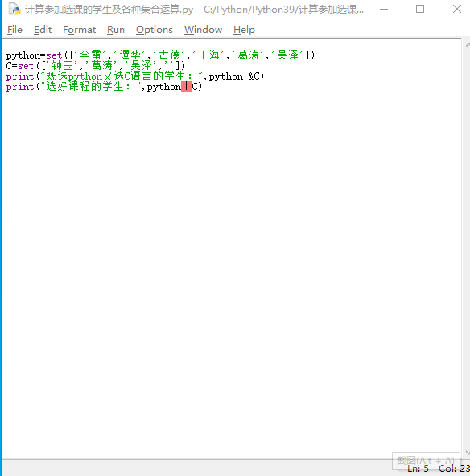Open the Format menu
Screen dimensions: 470x476
pyautogui.click(x=79, y=30)
